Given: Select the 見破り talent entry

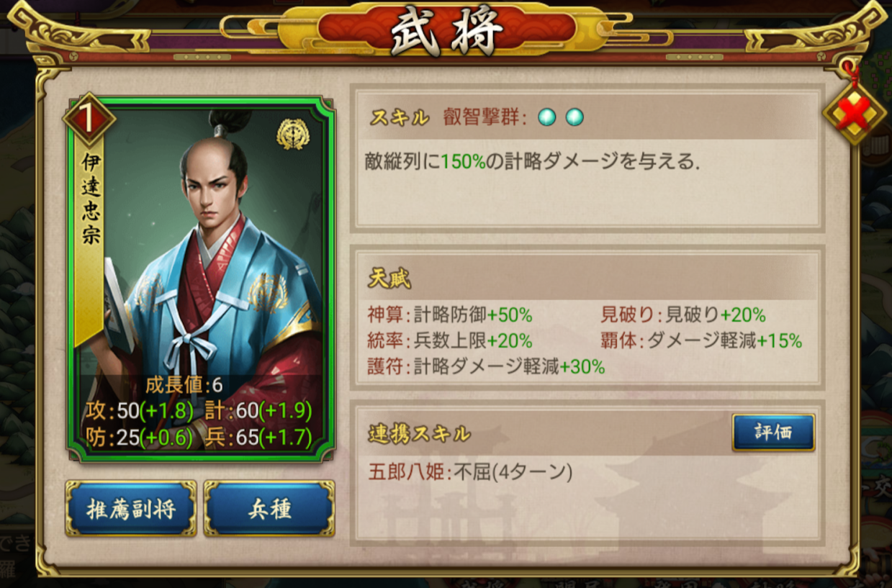Looking at the screenshot, I should pos(683,315).
